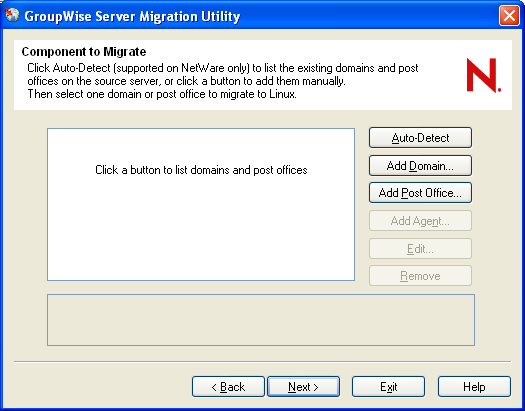Return with the Back button
Screen dimensions: 525x411
(x=228, y=387)
